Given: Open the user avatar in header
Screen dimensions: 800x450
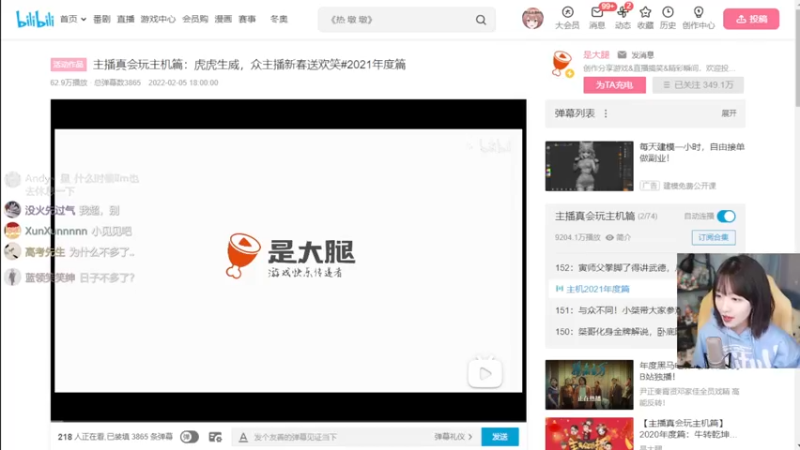Looking at the screenshot, I should click(532, 19).
